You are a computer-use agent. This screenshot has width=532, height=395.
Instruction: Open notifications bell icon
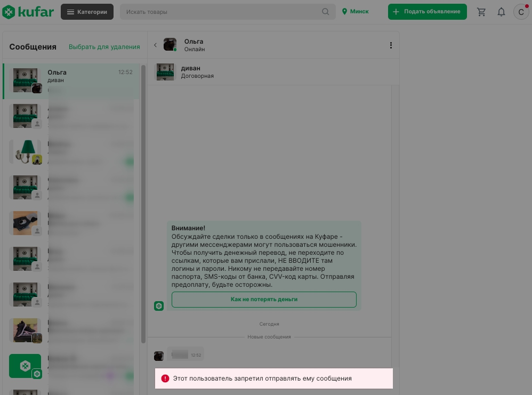tap(501, 12)
